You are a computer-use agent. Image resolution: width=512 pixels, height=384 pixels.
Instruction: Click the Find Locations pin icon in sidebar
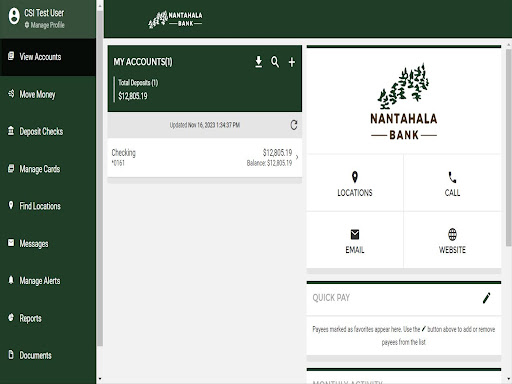pos(11,205)
